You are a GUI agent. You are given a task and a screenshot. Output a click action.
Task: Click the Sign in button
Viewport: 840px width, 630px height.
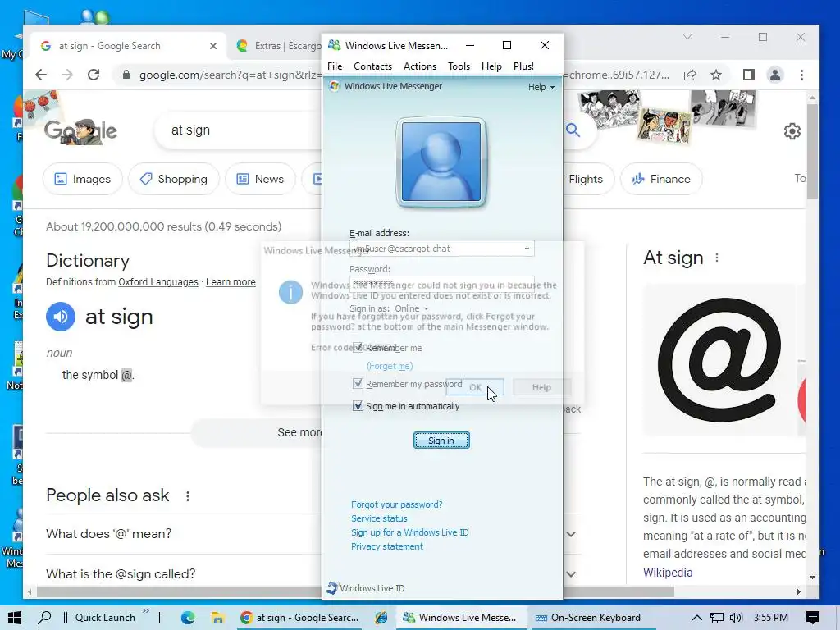tap(441, 441)
